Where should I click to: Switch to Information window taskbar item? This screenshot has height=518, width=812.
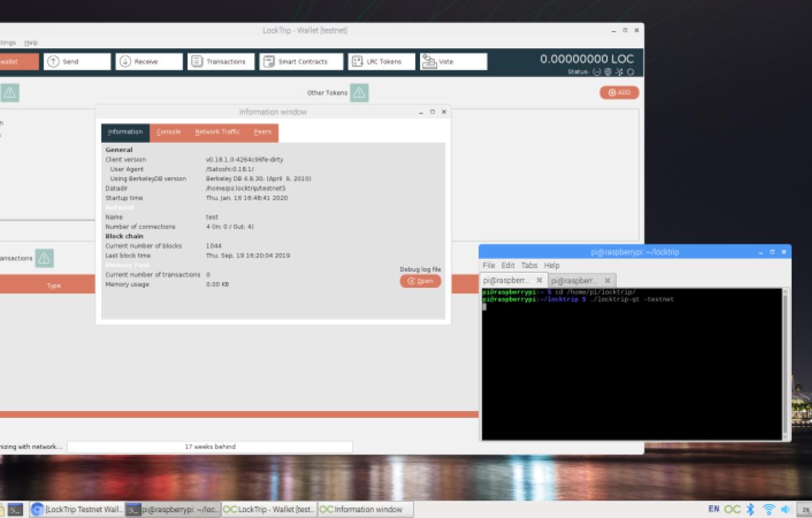tap(365, 510)
